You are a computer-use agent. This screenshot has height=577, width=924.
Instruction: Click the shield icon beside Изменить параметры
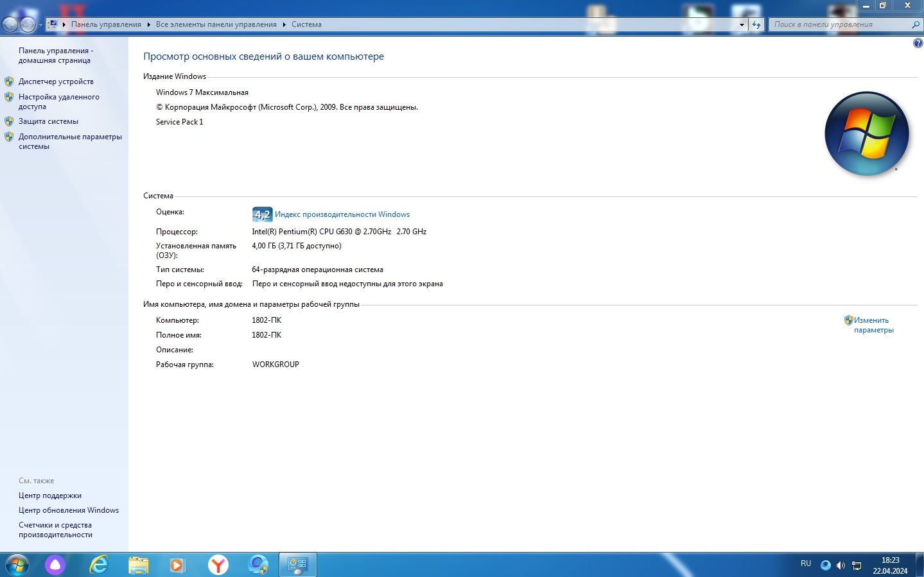tap(848, 320)
